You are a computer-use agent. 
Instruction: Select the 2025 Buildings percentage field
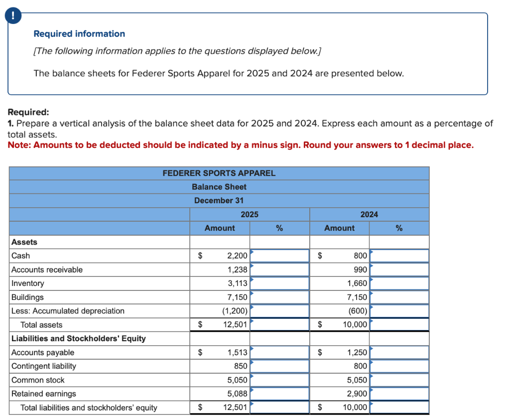coord(279,297)
